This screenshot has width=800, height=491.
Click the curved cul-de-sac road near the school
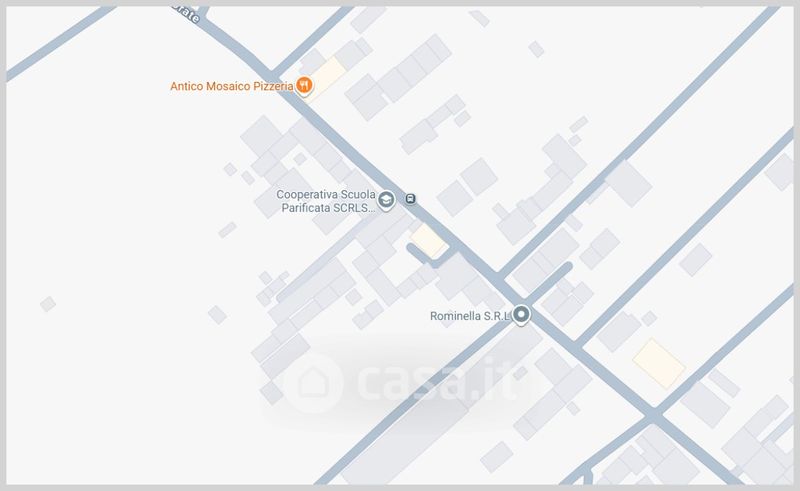click(427, 256)
